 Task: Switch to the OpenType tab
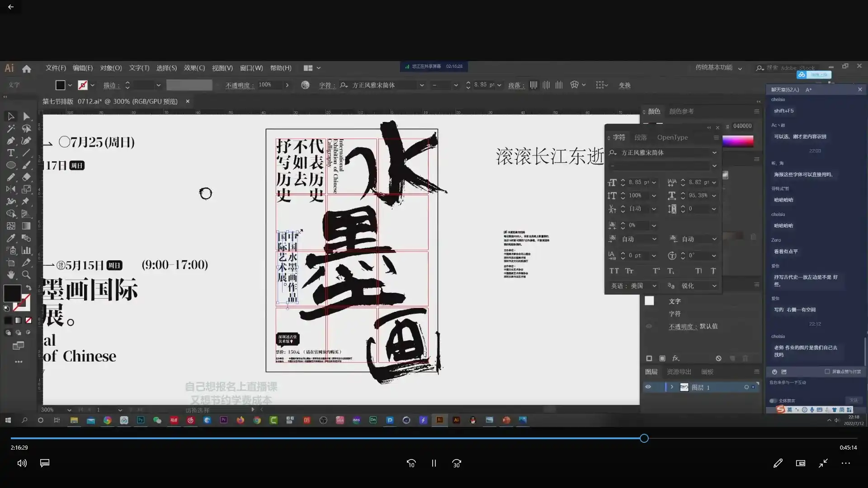(673, 137)
